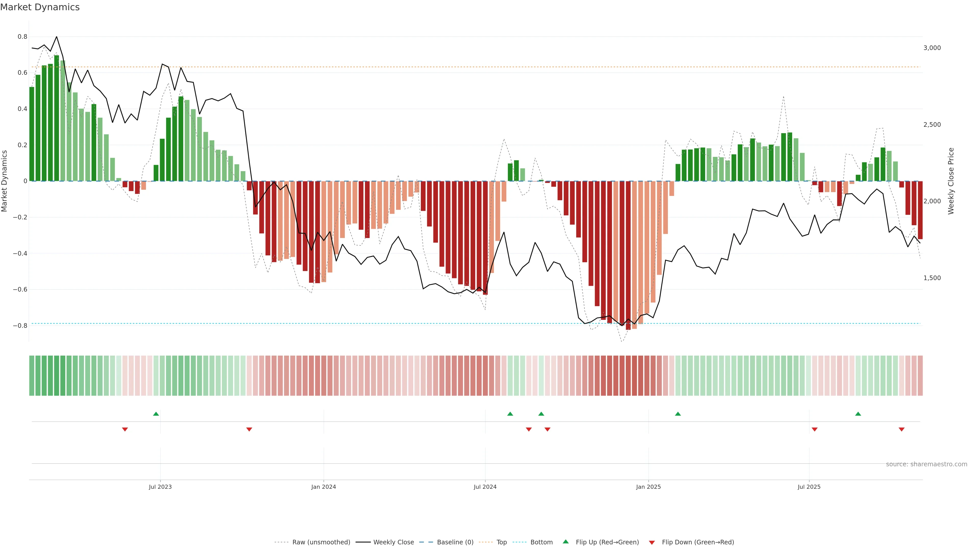Click the first flip-up triangle after Jul 2024
The height and width of the screenshot is (551, 980).
(x=510, y=414)
